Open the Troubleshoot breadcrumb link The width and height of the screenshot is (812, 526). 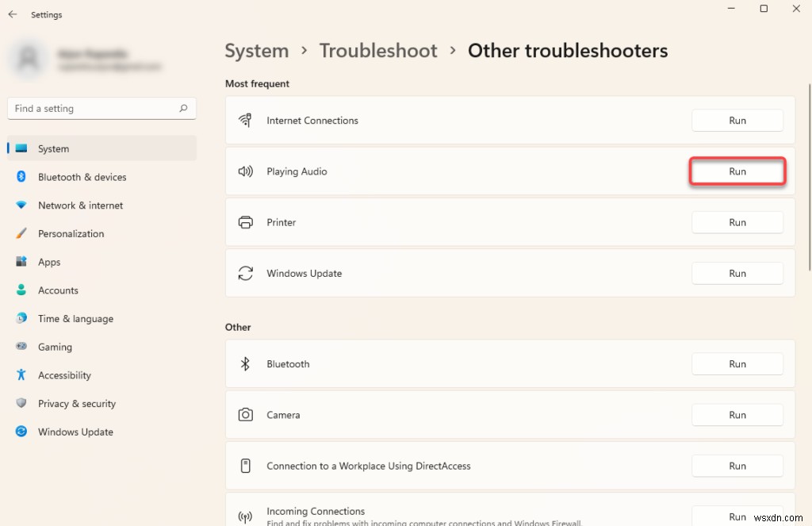point(378,50)
